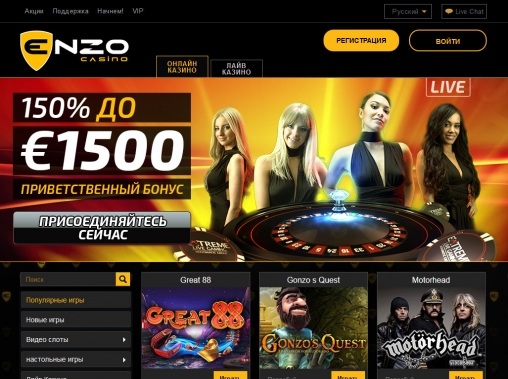The image size is (508, 379).
Task: Select Популярные игры category
Action: click(76, 300)
